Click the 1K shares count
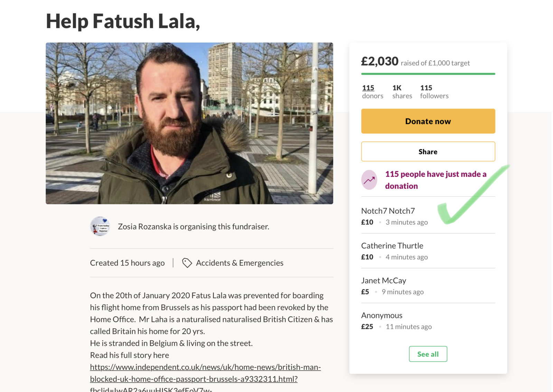The height and width of the screenshot is (392, 553). (402, 92)
